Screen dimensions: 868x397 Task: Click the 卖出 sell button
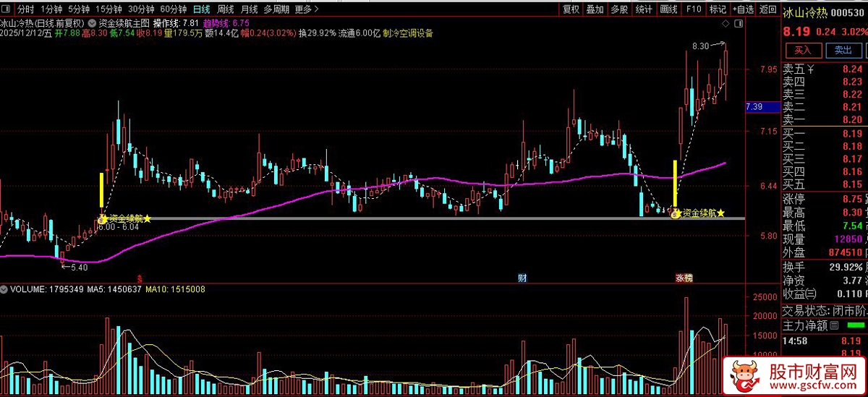tap(843, 50)
